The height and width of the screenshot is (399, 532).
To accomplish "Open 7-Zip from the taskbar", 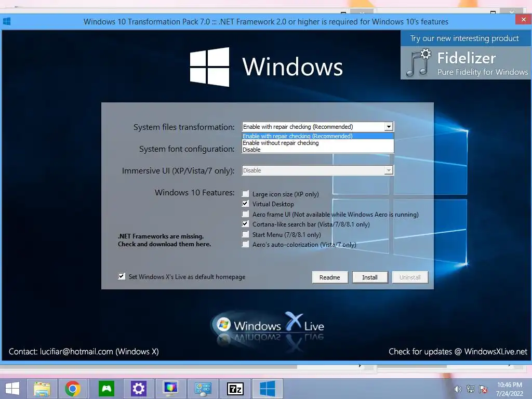I will pos(235,389).
